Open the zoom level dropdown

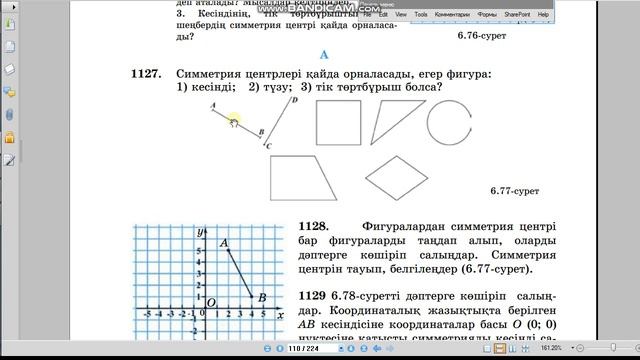tap(573, 348)
